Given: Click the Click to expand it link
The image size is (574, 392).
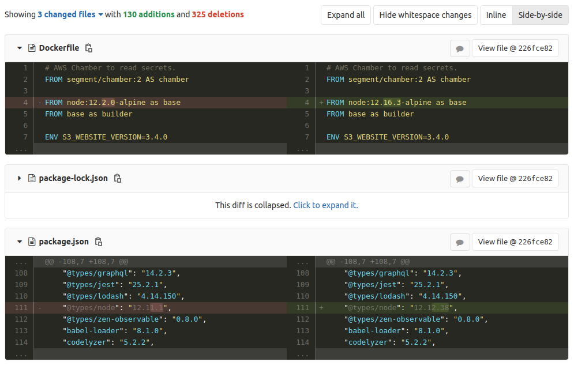Looking at the screenshot, I should coord(325,205).
